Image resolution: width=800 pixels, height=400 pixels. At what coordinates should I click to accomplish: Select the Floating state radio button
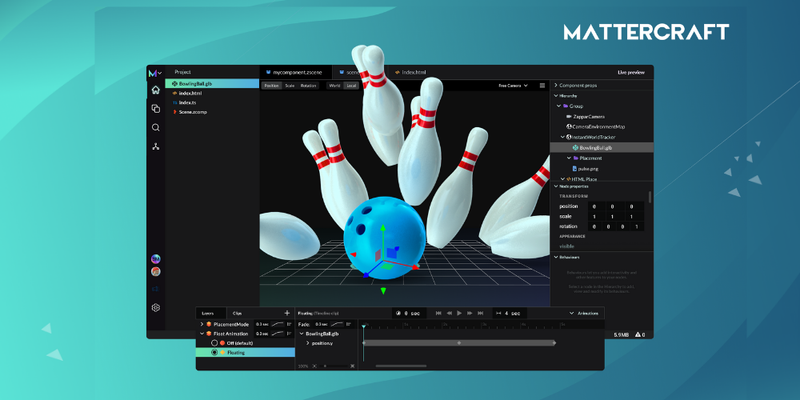coord(214,352)
